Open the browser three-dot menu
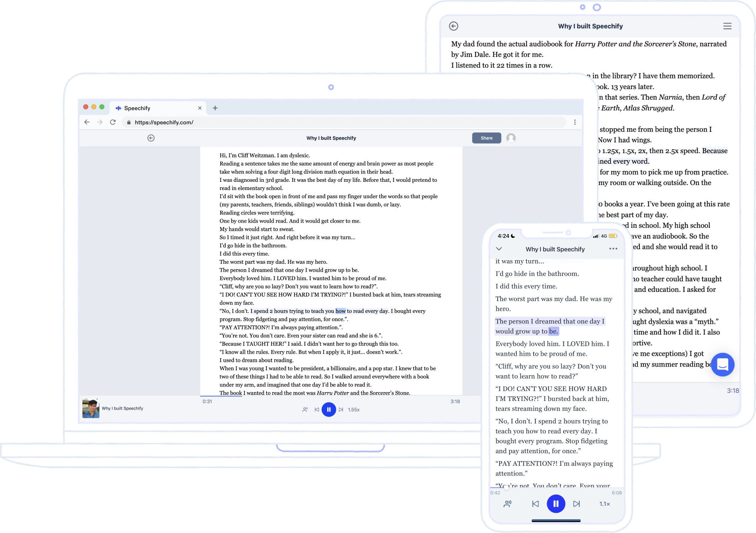This screenshot has height=533, width=756. tap(575, 122)
